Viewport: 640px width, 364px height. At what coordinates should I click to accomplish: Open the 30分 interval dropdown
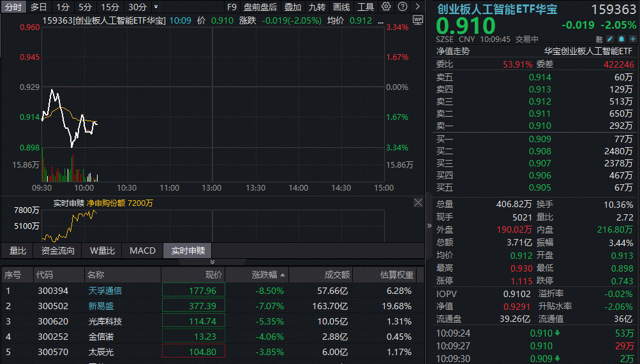pyautogui.click(x=140, y=7)
